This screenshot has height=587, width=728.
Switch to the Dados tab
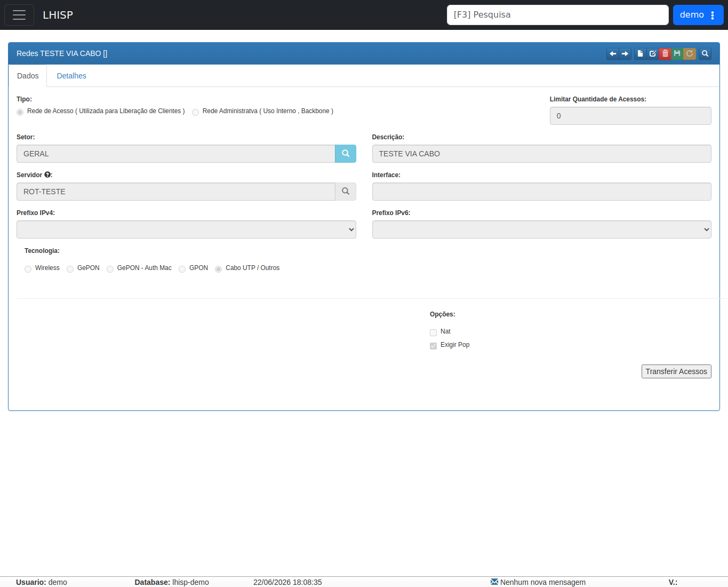(x=28, y=76)
